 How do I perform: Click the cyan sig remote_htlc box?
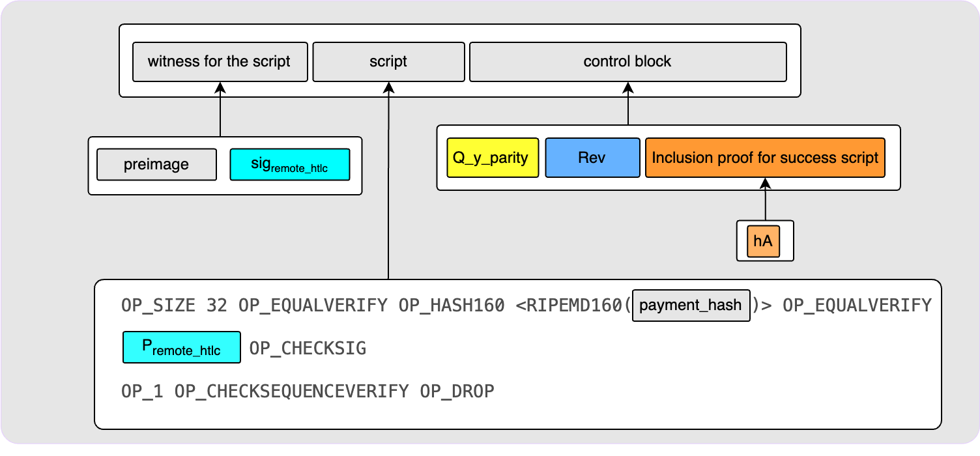[289, 164]
